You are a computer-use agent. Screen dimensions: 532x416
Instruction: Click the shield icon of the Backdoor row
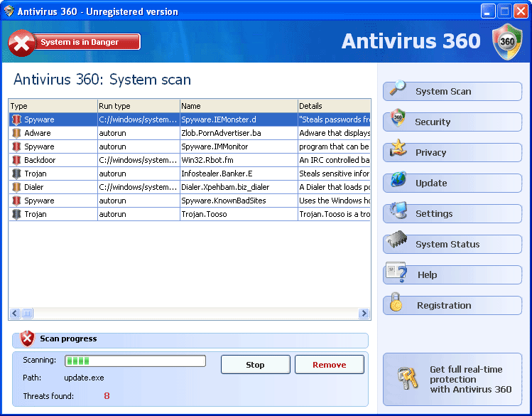(16, 160)
